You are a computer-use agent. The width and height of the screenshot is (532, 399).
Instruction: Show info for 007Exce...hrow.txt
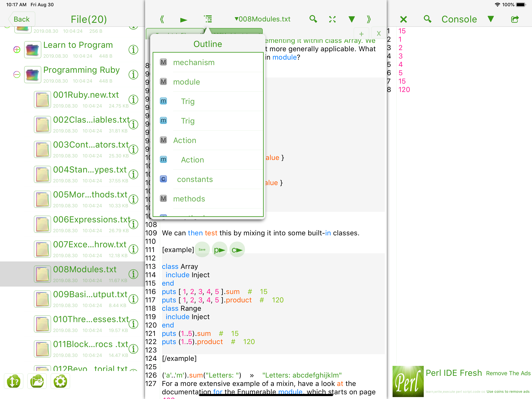pyautogui.click(x=133, y=249)
